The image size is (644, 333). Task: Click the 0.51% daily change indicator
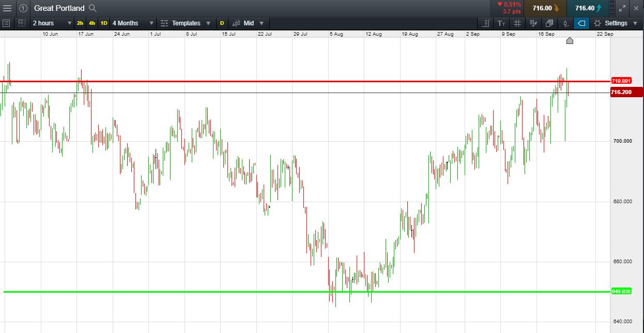pos(509,5)
